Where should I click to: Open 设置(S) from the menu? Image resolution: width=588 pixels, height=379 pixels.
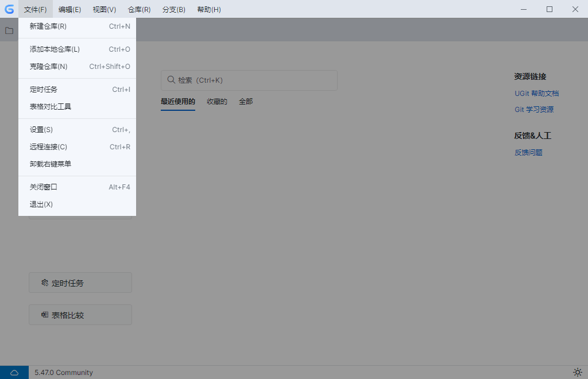coord(78,129)
